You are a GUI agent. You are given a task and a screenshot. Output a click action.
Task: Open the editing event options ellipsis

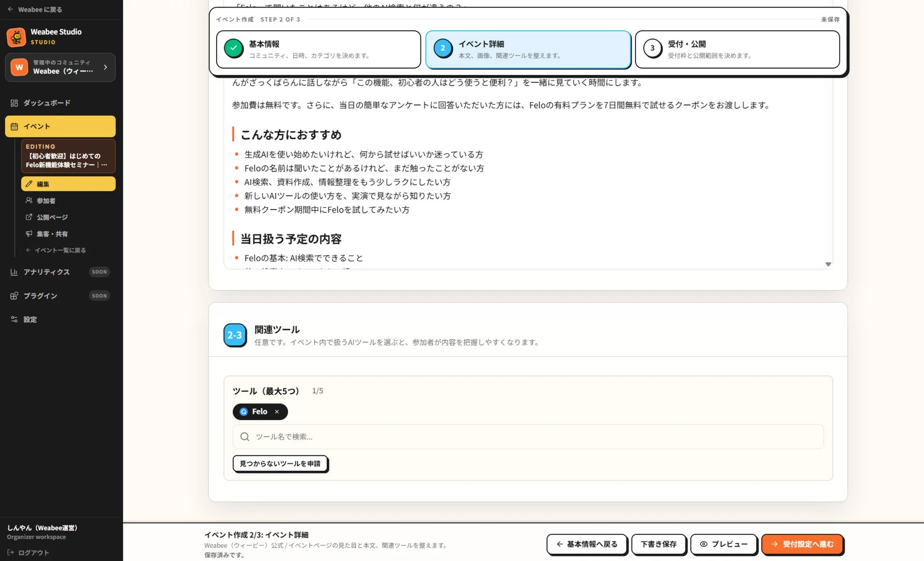click(104, 165)
